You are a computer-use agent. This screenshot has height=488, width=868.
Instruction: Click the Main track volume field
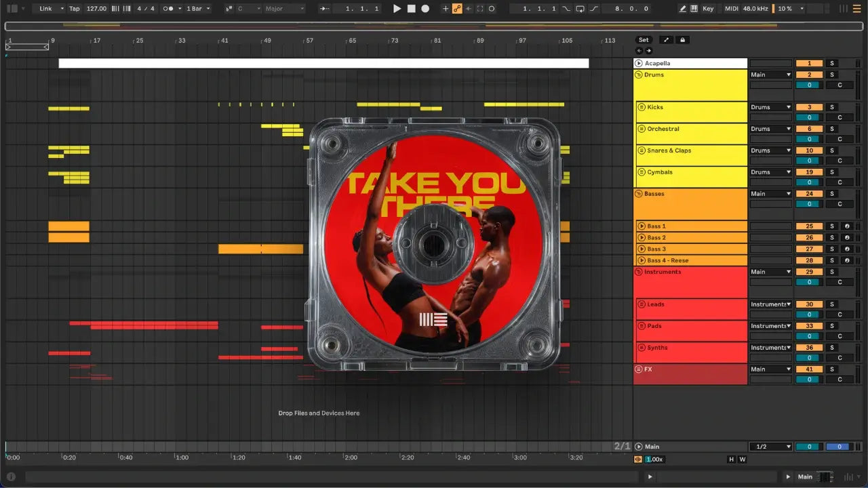pos(809,447)
